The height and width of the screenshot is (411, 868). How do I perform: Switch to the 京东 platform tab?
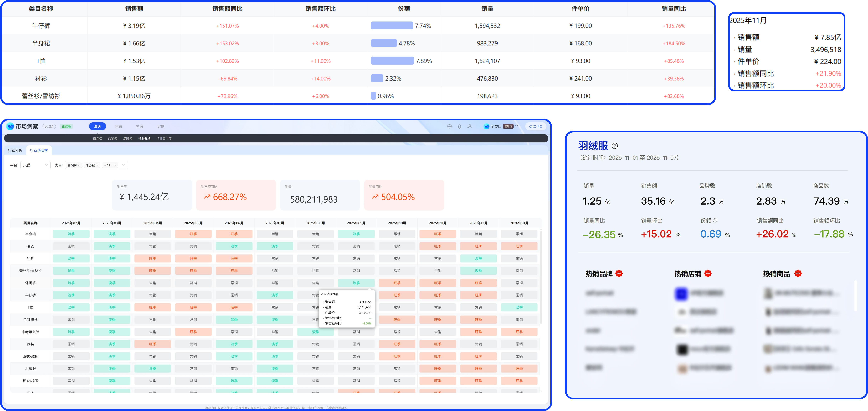(119, 126)
